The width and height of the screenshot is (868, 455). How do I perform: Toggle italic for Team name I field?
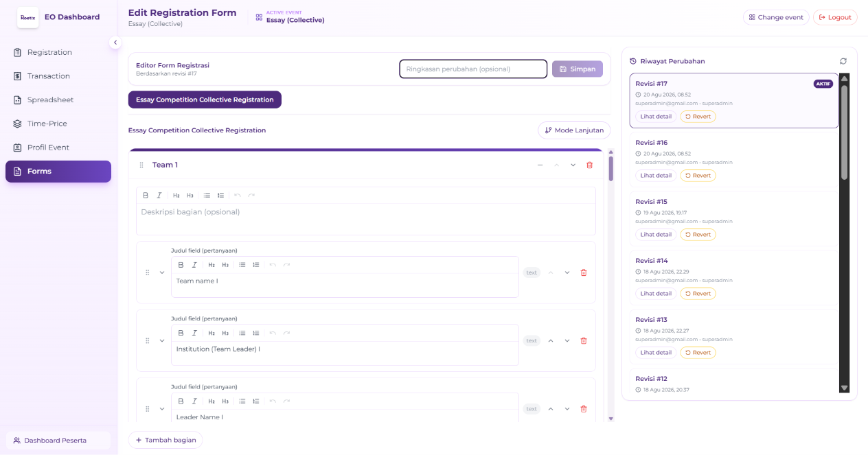click(194, 265)
